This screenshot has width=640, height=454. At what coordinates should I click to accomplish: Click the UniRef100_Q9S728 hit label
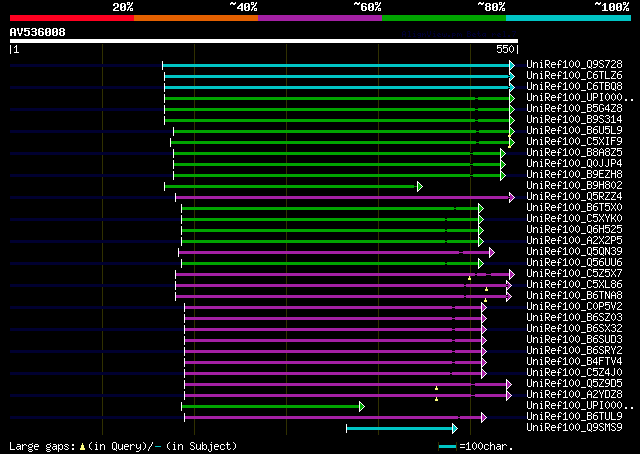(x=574, y=65)
